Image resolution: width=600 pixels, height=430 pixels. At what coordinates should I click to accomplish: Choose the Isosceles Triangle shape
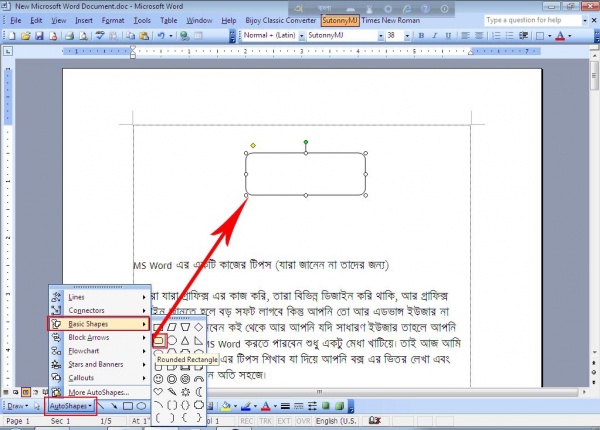(185, 340)
